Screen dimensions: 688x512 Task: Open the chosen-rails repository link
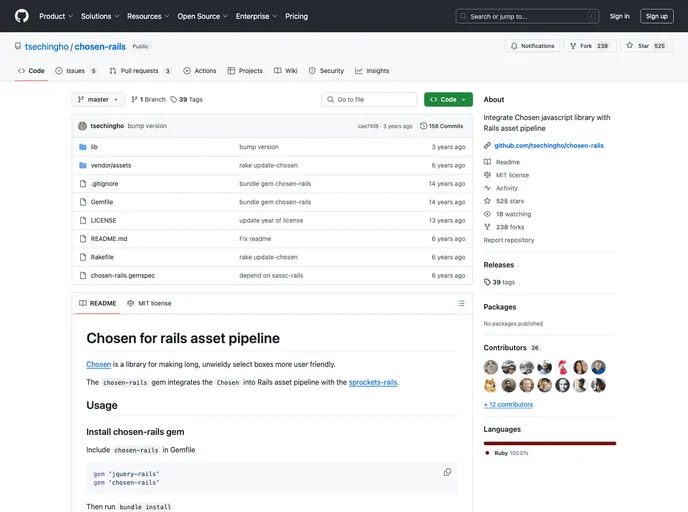point(100,47)
